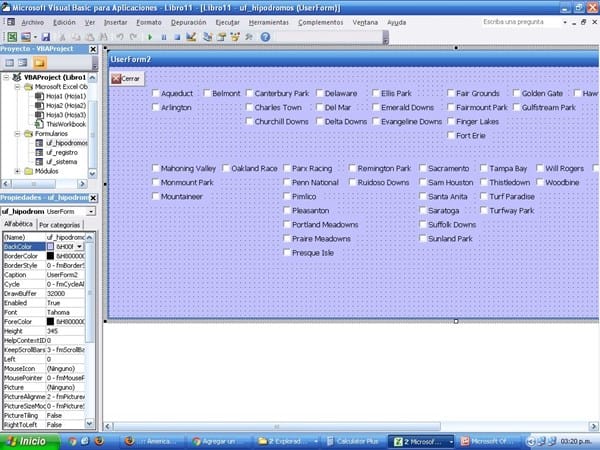Click the Undo arrow icon
The height and width of the screenshot is (450, 600).
pyautogui.click(x=120, y=37)
